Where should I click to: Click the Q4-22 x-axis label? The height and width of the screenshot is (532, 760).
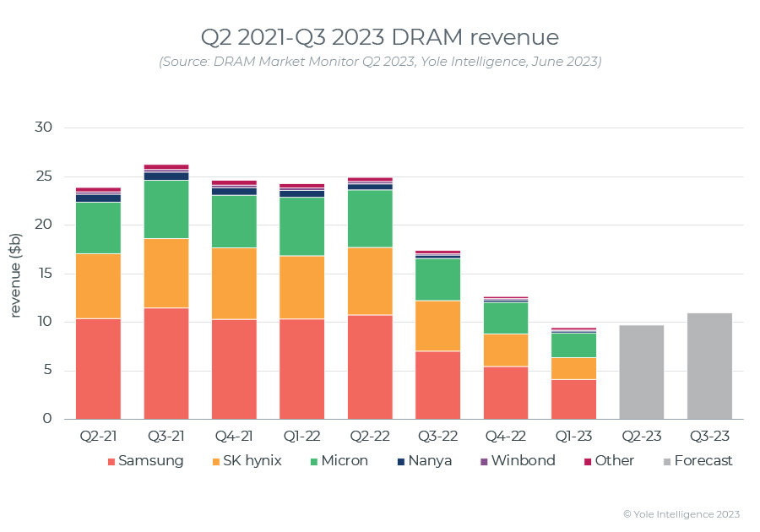coord(506,436)
